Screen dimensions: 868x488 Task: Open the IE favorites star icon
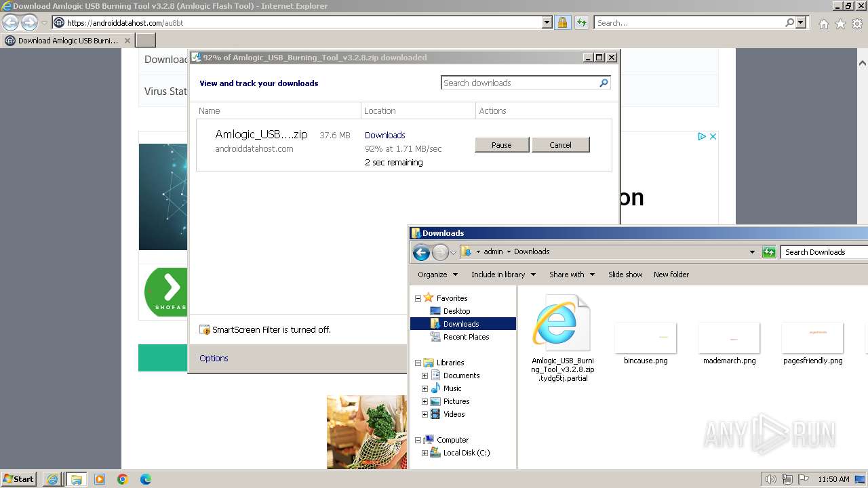[x=840, y=24]
